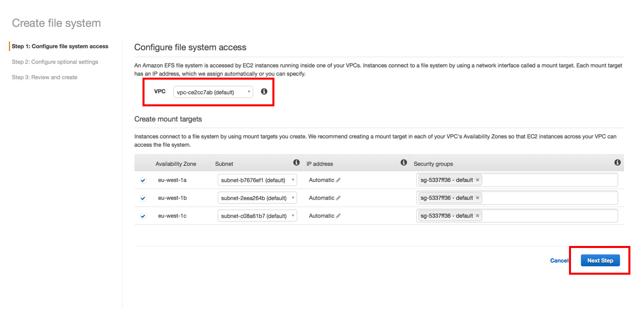Uncheck the eu-west-1b availability zone checkbox
The image size is (644, 312).
click(143, 198)
